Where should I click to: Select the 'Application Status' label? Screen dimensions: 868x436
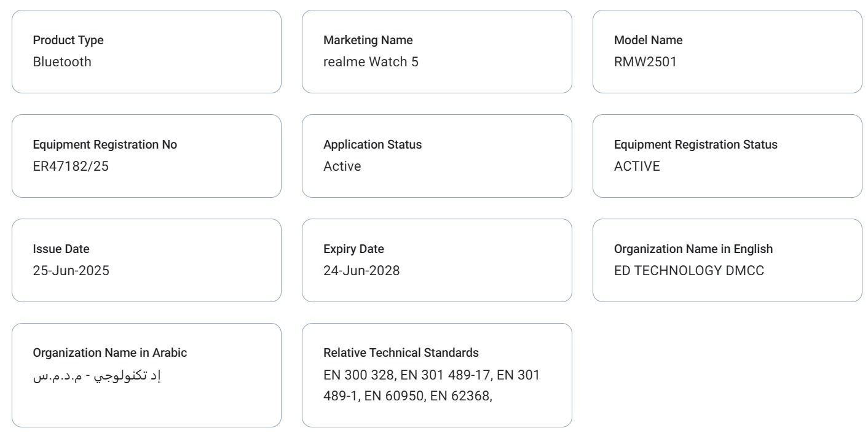[x=373, y=144]
